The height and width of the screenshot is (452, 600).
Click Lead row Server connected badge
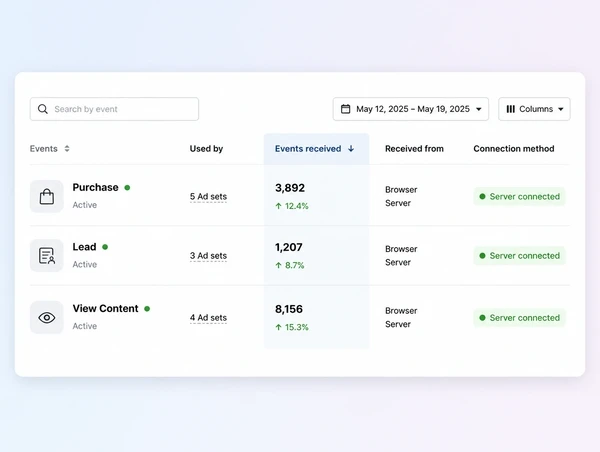[x=519, y=256]
